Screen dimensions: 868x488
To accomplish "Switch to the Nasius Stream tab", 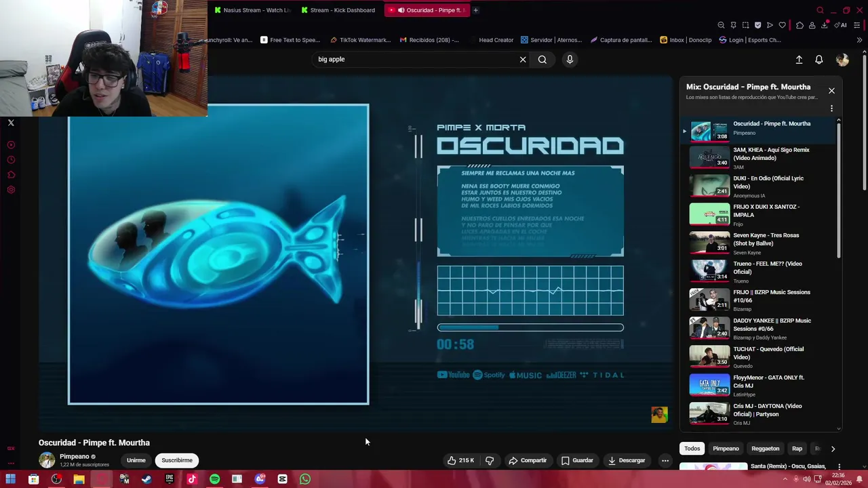I will pos(252,10).
